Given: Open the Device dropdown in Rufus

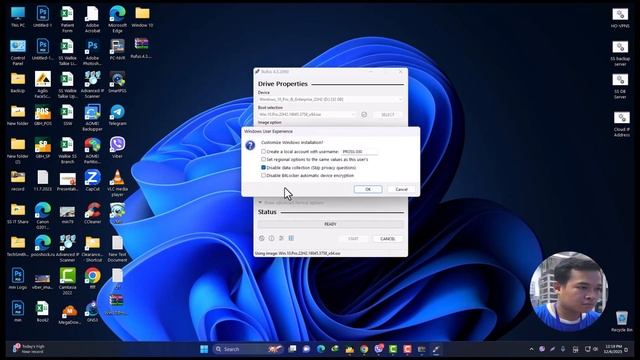Looking at the screenshot, I should pos(330,99).
